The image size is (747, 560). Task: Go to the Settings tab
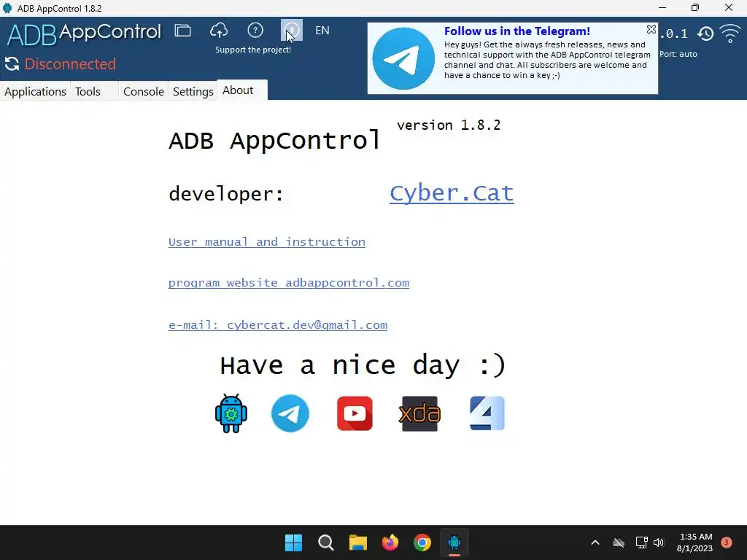tap(193, 91)
